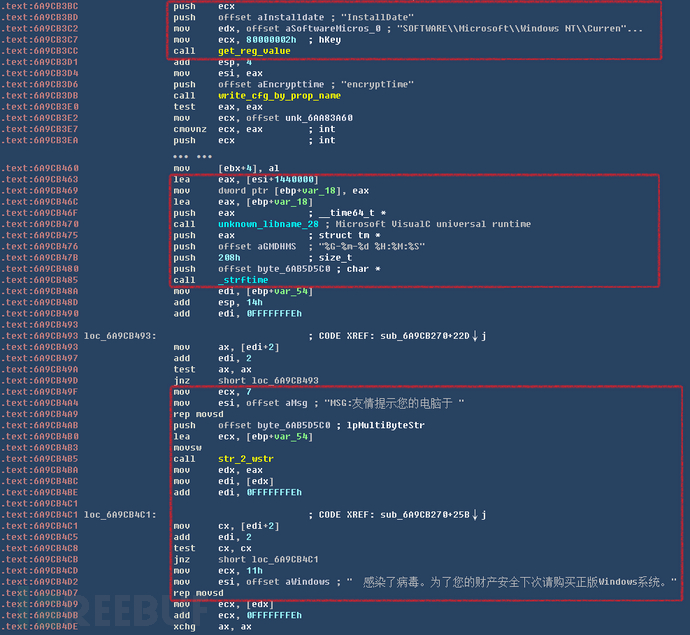
Task: Select the "encryptTime" string comment
Action: (x=377, y=84)
